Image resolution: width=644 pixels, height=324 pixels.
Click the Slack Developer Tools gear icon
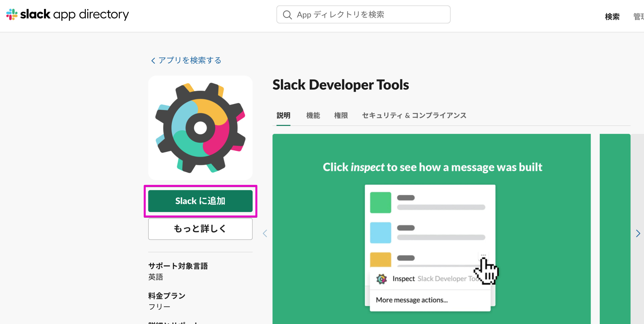(200, 128)
